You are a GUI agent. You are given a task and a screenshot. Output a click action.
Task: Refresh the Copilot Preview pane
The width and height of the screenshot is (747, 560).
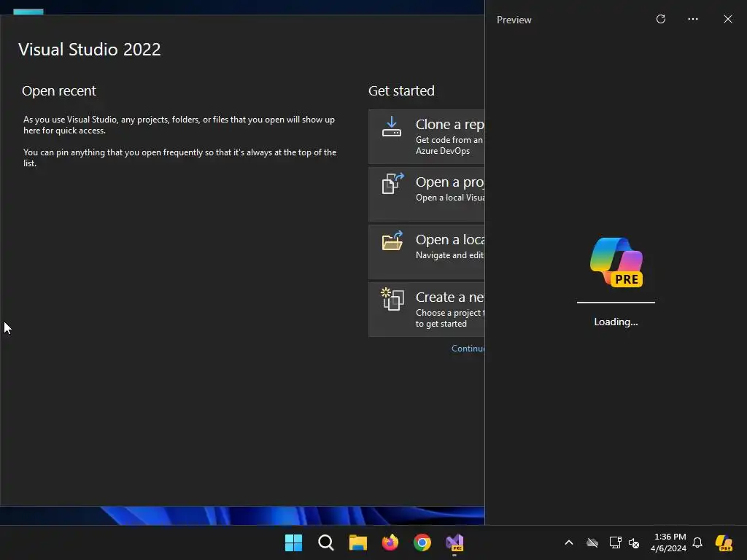coord(661,19)
